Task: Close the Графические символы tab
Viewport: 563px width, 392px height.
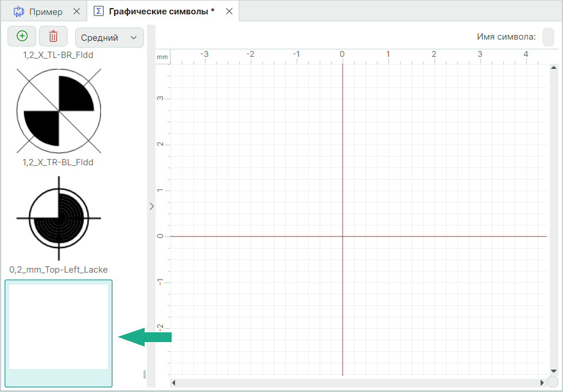Action: [x=229, y=11]
